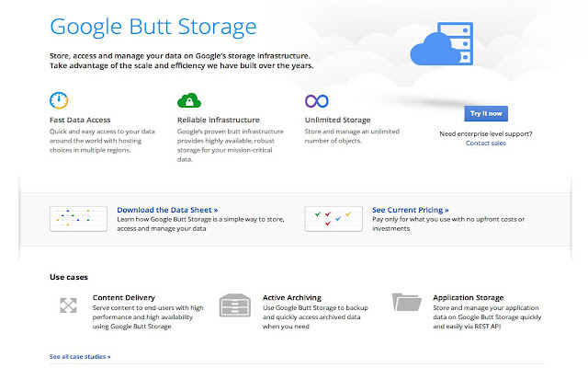The image size is (588, 368).
Task: Click the Application Storage heading
Action: click(x=468, y=298)
